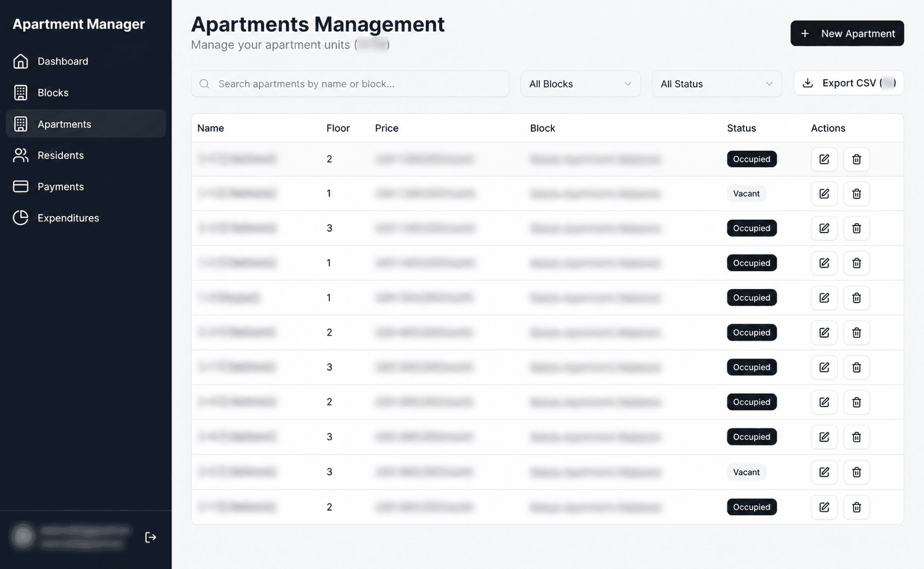Navigate to Payments in the sidebar

tap(86, 186)
